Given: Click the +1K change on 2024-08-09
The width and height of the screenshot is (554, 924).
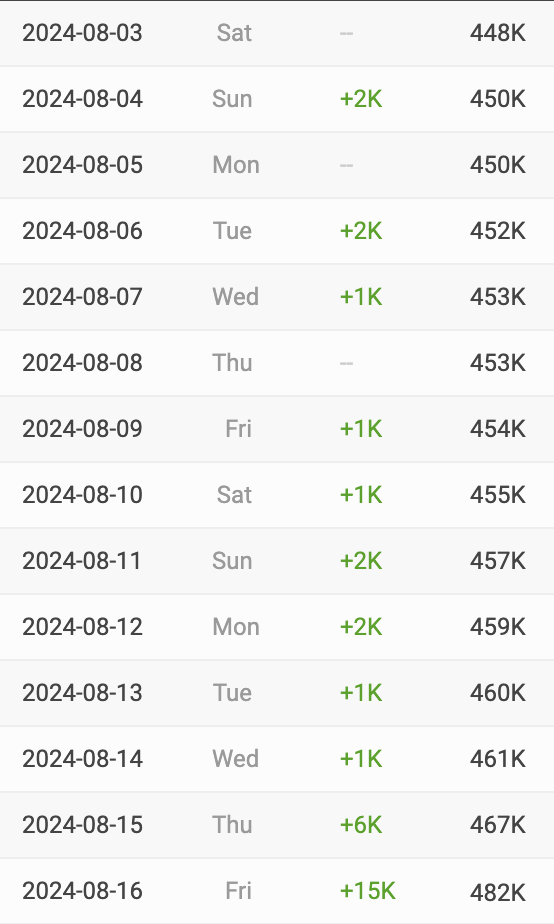Looking at the screenshot, I should tap(361, 429).
